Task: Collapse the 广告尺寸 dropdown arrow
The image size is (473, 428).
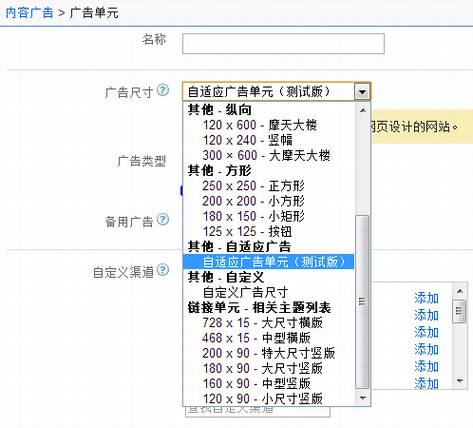Action: click(x=362, y=92)
